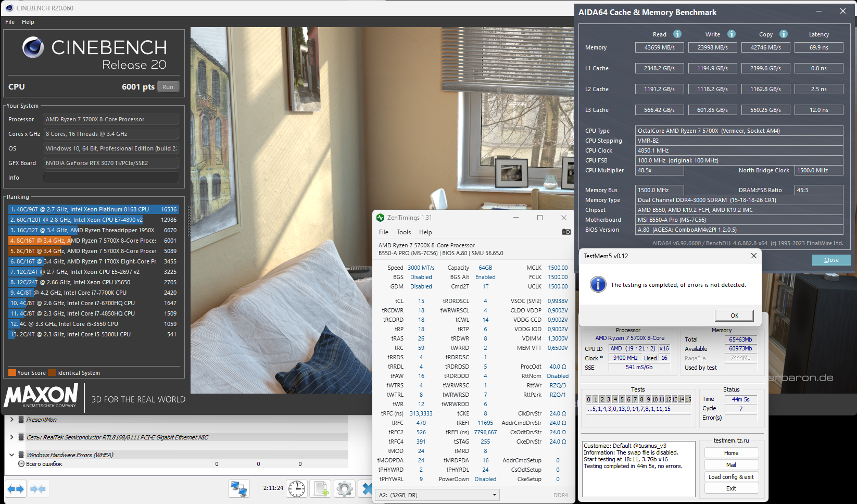This screenshot has width=857, height=504.
Task: Expand the RealTek network sensor group
Action: click(11, 437)
